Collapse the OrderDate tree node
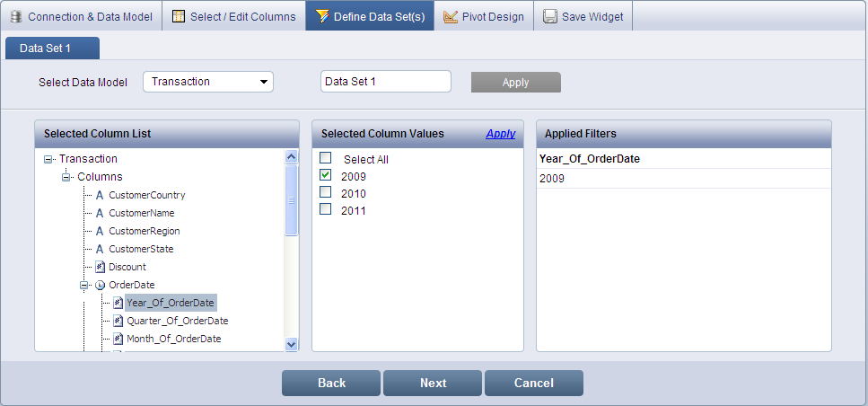868x406 pixels. 83,285
